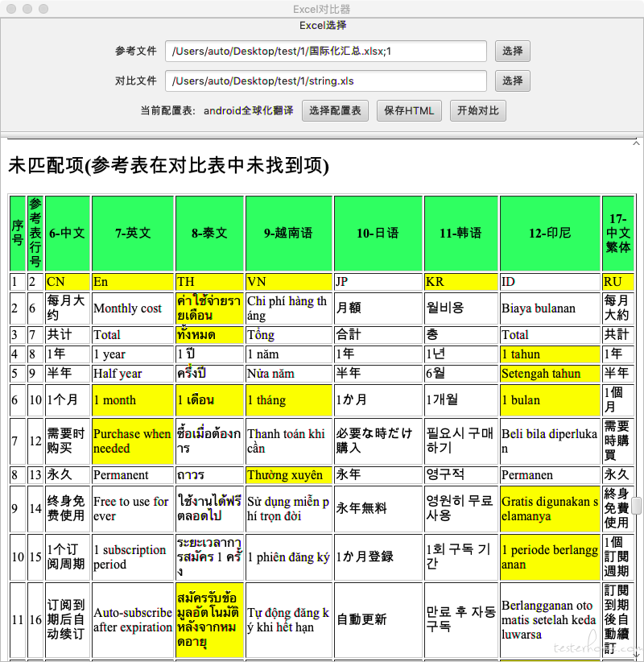Image resolution: width=644 pixels, height=662 pixels.
Task: Click the 需要时购买 cell
Action: point(68,441)
